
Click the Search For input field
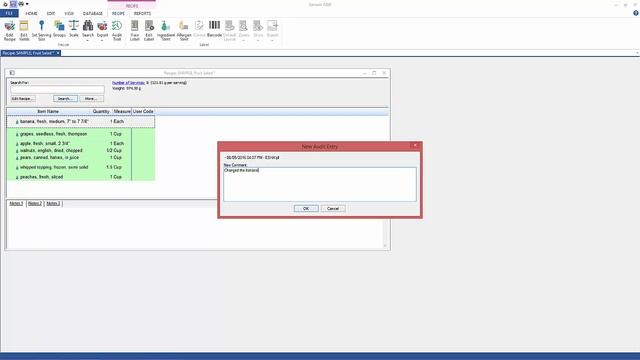[57, 89]
